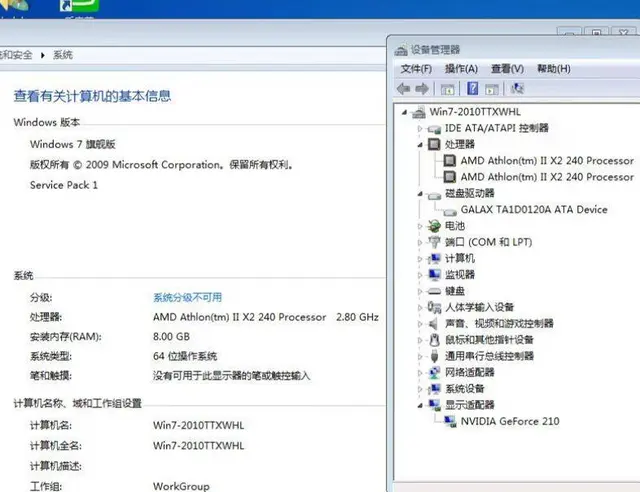This screenshot has height=492, width=640.
Task: Click the Service Pack 1 text
Action: [64, 185]
